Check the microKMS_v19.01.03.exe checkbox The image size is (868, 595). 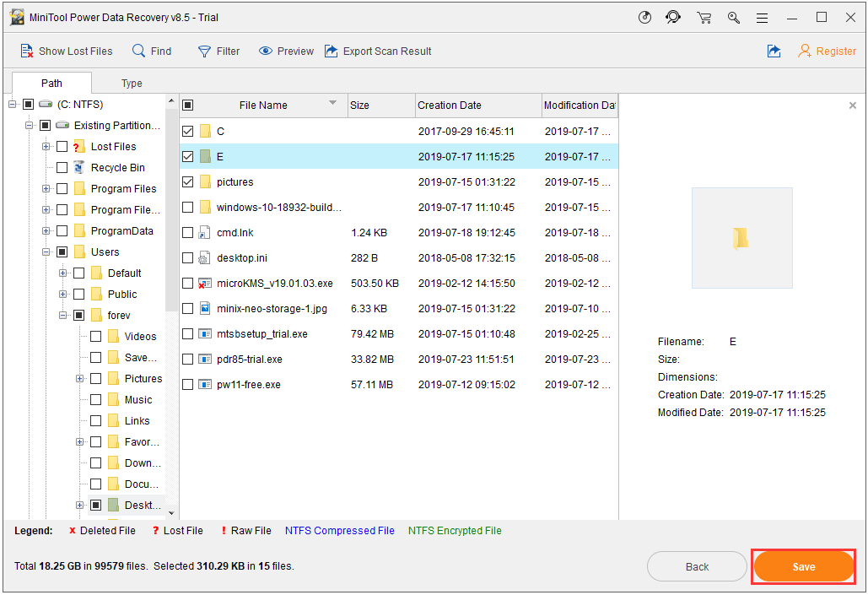[187, 284]
